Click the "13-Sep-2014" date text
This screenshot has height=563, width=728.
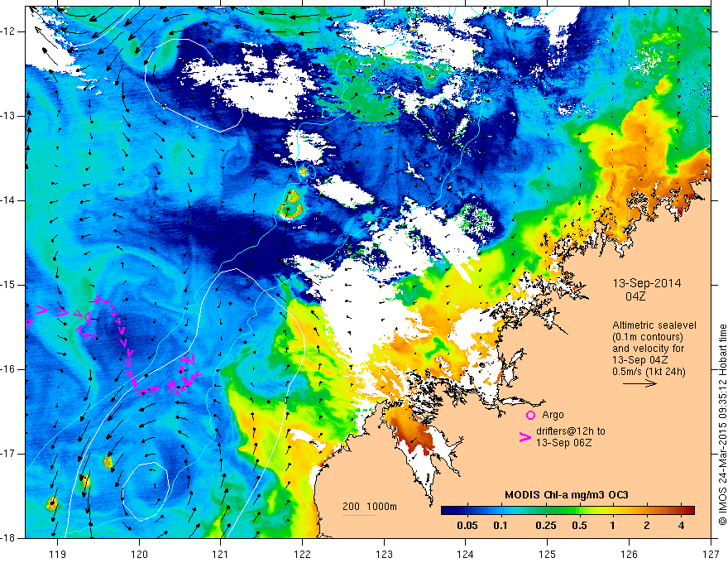(x=647, y=283)
